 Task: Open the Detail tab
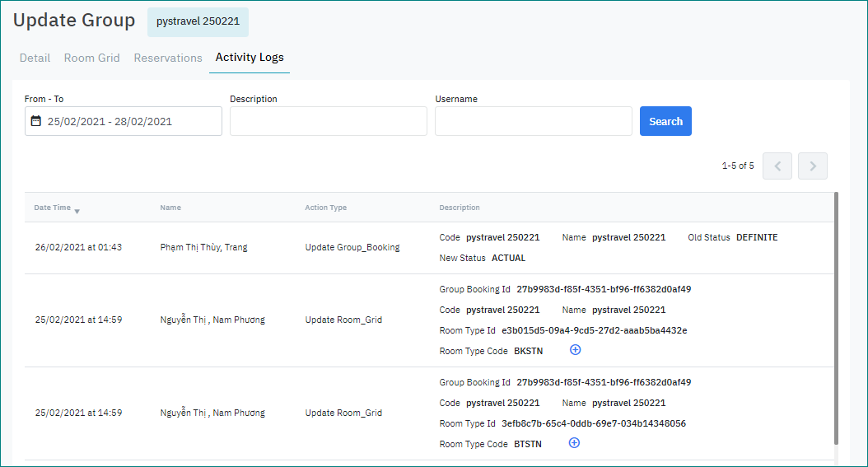[x=35, y=58]
